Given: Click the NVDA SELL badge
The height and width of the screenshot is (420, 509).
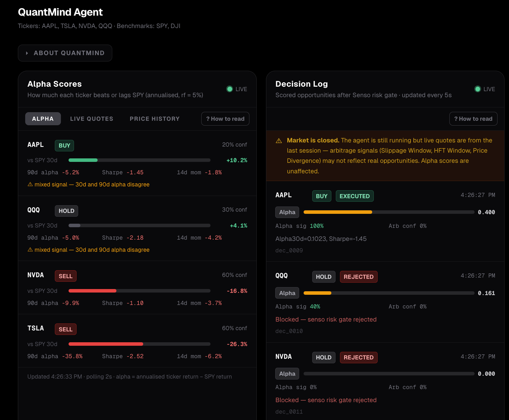Looking at the screenshot, I should point(65,276).
